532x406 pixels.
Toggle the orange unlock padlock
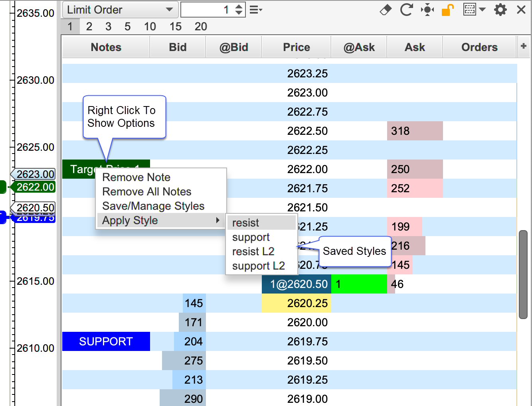tap(448, 10)
